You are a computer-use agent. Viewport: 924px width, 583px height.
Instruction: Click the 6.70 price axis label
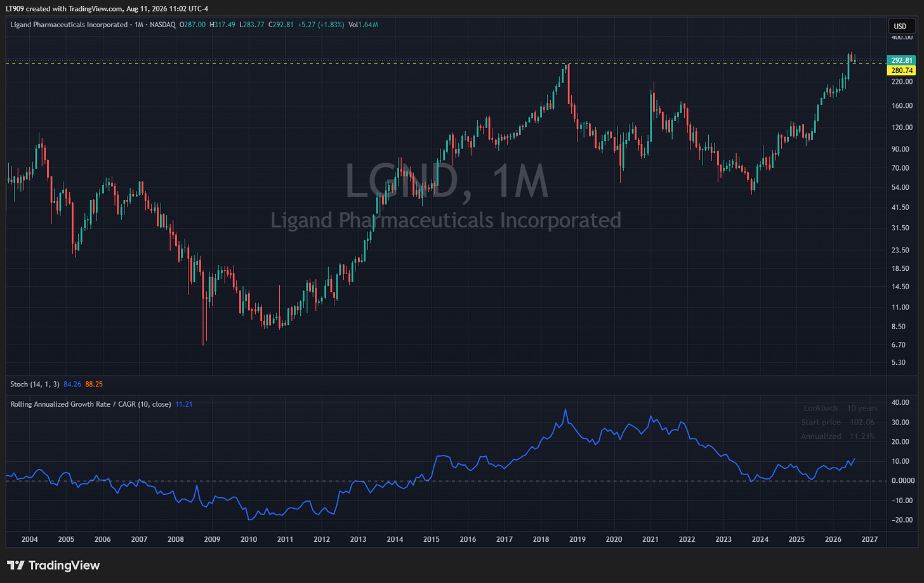click(899, 345)
